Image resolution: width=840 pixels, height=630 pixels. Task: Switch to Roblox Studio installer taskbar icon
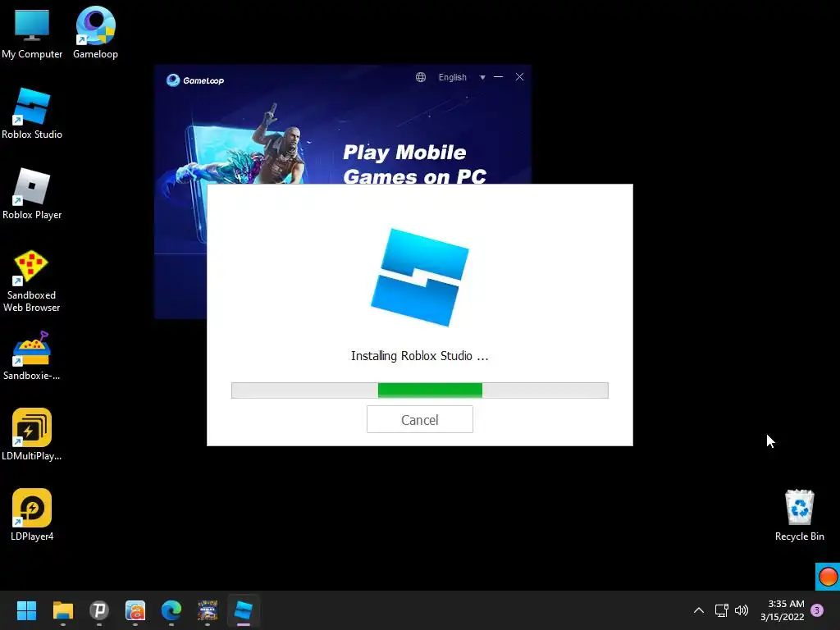tap(243, 610)
